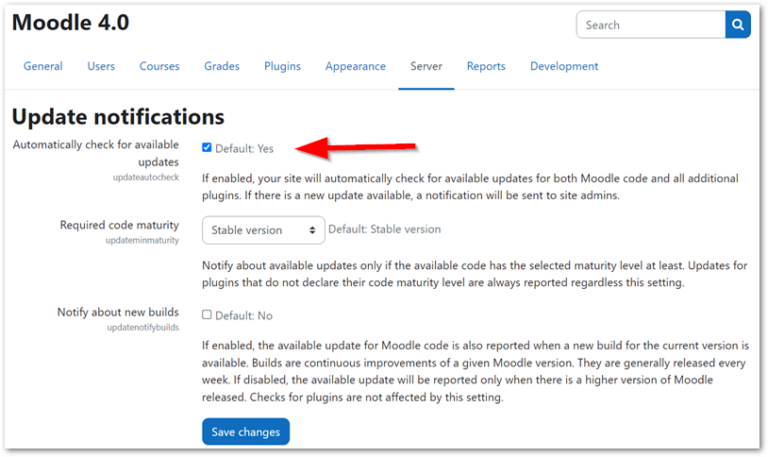
Task: Click the Moodle 4.0 site title
Action: (x=71, y=22)
